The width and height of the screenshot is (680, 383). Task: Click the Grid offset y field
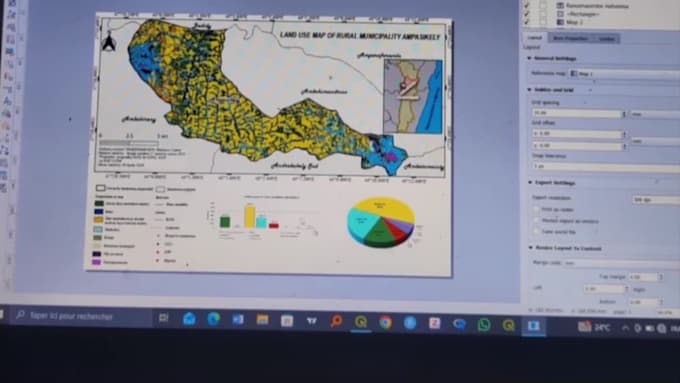coord(577,146)
